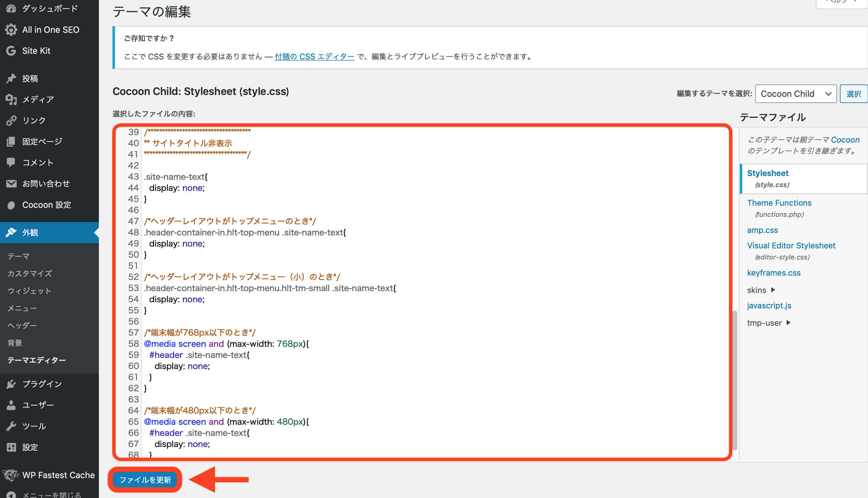
Task: Click line 48 .header-container-in.hlt-top-menu selector
Action: 245,233
